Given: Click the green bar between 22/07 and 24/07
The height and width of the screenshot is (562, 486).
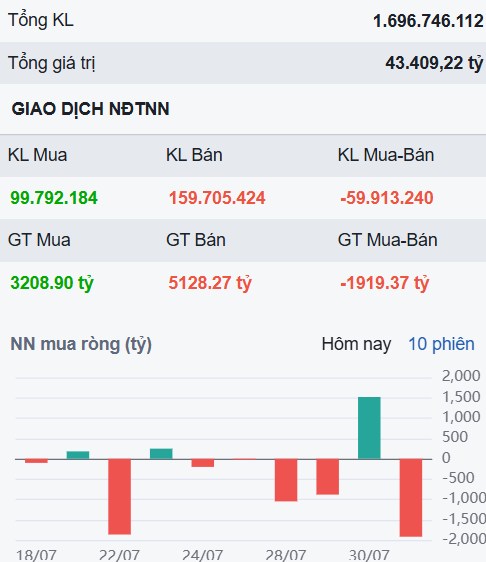Looking at the screenshot, I should pos(161,454).
